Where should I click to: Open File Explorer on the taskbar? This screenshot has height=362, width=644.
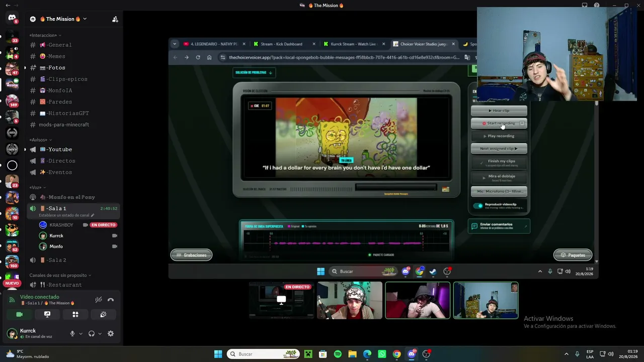(x=352, y=354)
